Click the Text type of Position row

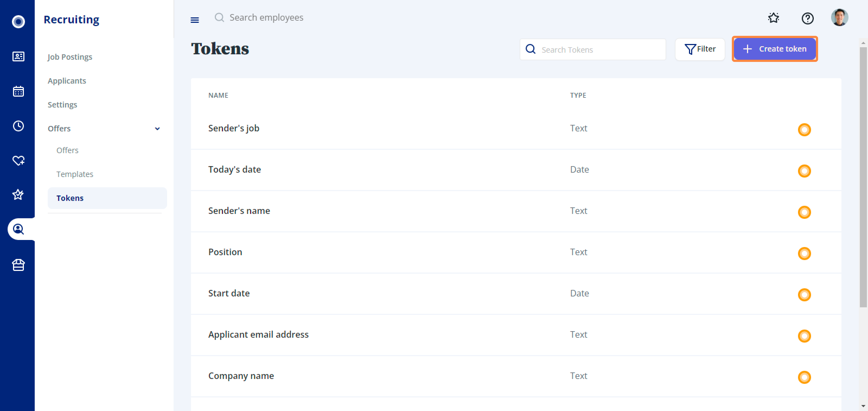tap(578, 252)
